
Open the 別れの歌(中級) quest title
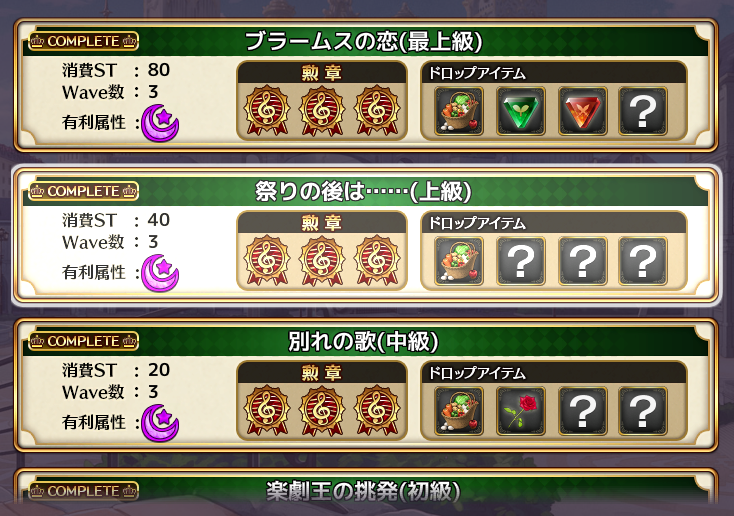pos(363,341)
